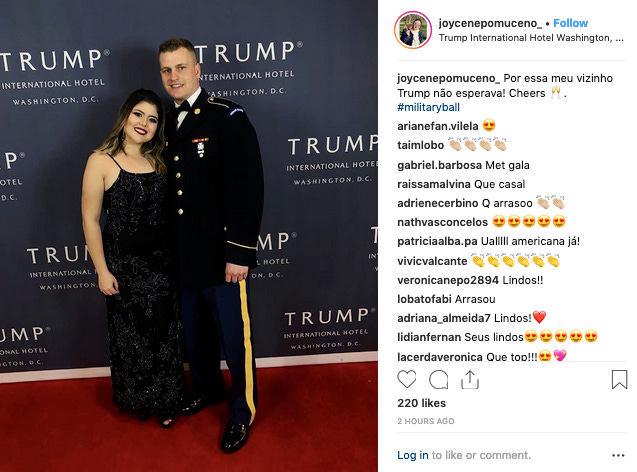Like the post with the heart icon
The image size is (637, 472).
pyautogui.click(x=407, y=380)
